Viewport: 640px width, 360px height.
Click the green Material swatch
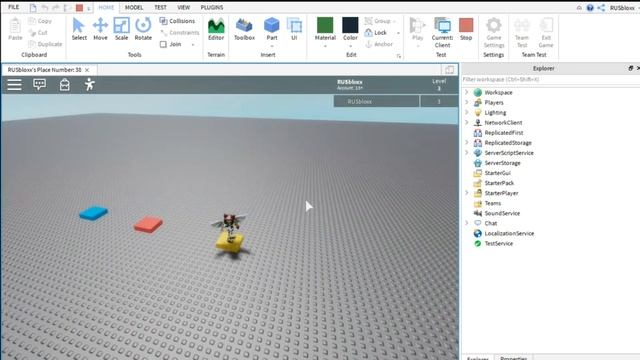pyautogui.click(x=325, y=25)
